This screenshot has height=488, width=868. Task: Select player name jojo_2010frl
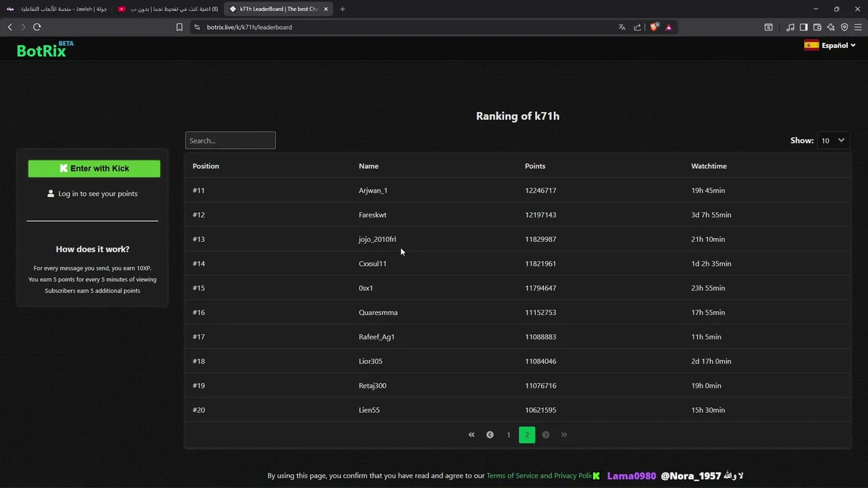pos(377,239)
